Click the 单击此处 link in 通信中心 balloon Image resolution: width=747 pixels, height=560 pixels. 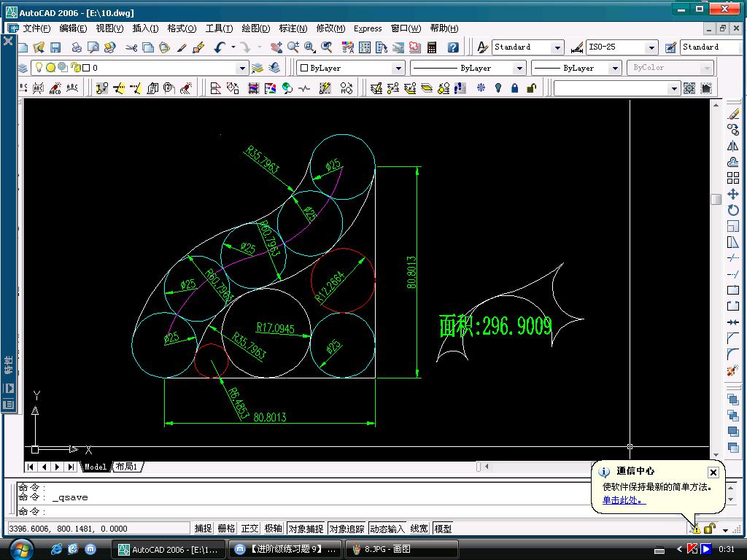tap(624, 500)
